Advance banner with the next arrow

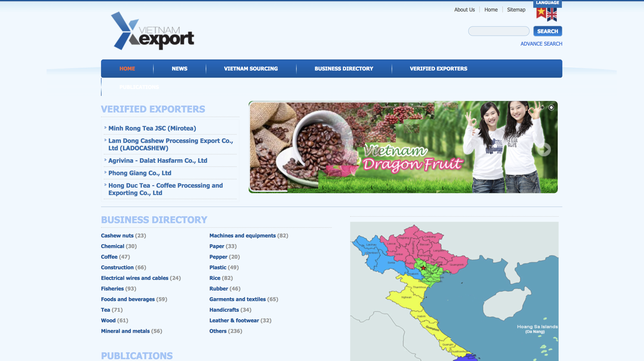coord(544,149)
